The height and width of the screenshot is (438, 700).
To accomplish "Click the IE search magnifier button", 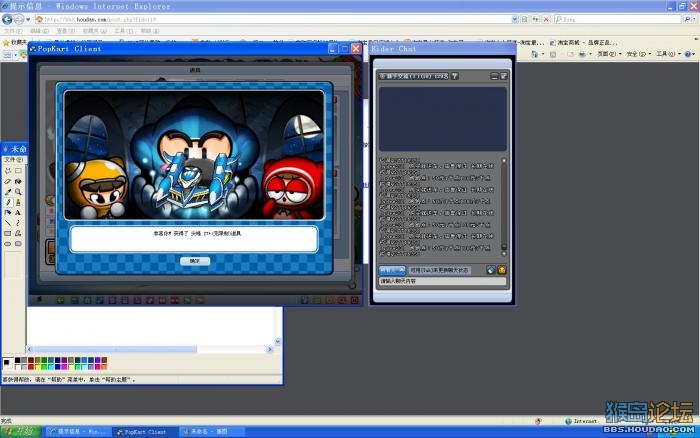I will tap(687, 20).
